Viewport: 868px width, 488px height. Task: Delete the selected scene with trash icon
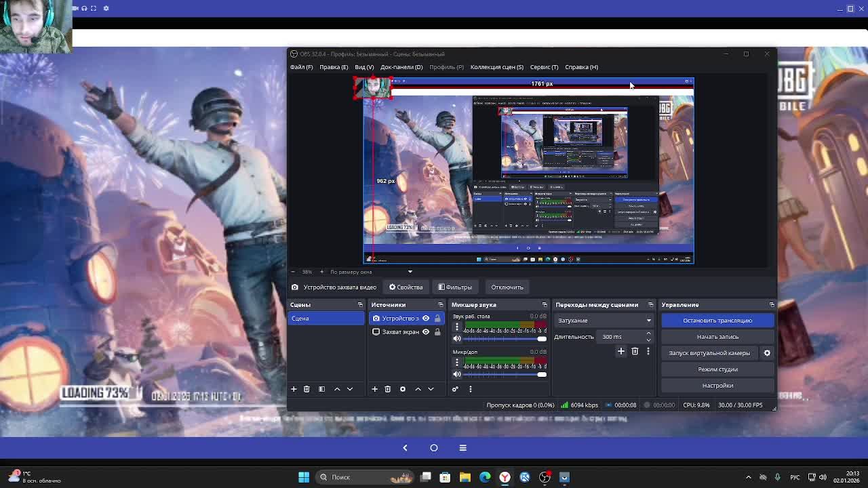[307, 389]
